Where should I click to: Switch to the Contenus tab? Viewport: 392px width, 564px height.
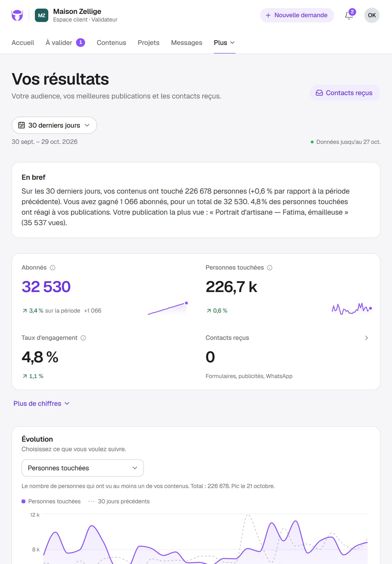(111, 43)
